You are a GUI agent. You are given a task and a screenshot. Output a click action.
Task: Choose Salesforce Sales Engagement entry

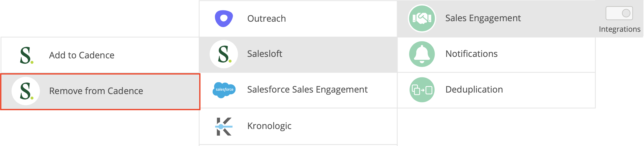pyautogui.click(x=298, y=90)
